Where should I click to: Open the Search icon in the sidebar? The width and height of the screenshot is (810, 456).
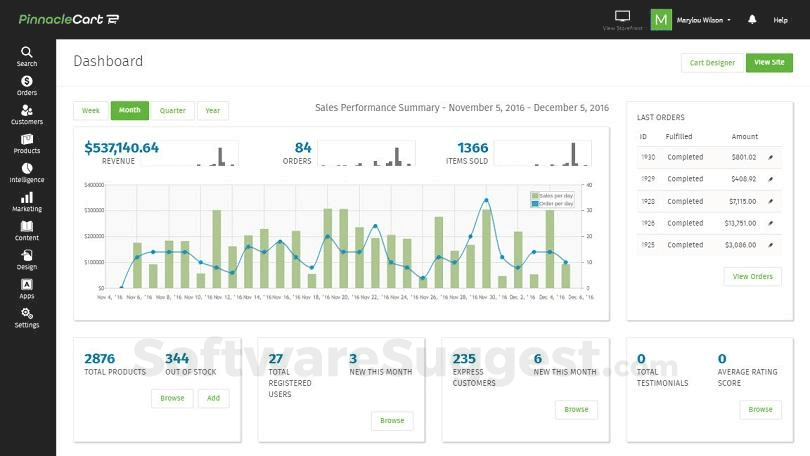point(27,52)
